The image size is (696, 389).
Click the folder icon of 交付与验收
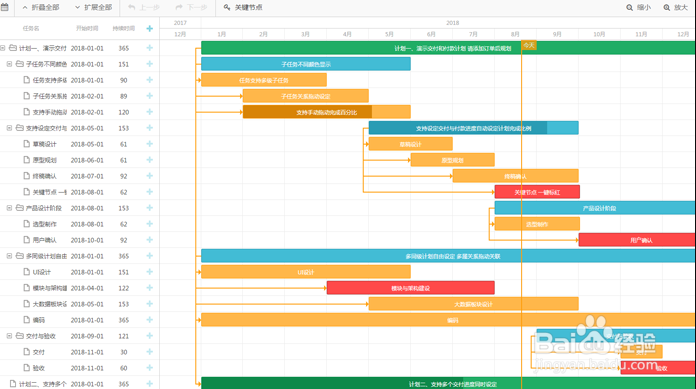point(20,336)
